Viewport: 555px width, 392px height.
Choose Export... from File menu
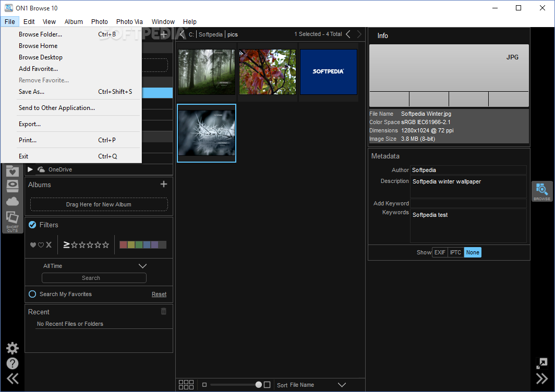click(x=71, y=124)
